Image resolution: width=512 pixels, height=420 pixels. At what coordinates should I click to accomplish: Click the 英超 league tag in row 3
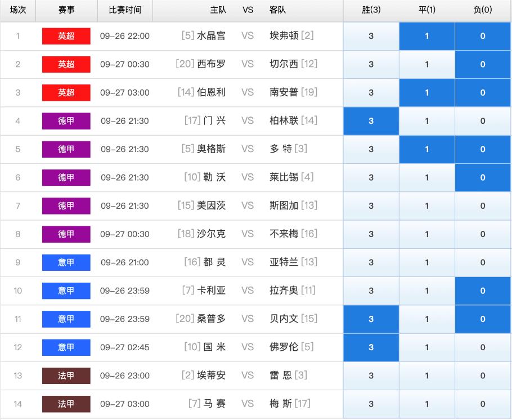click(66, 92)
